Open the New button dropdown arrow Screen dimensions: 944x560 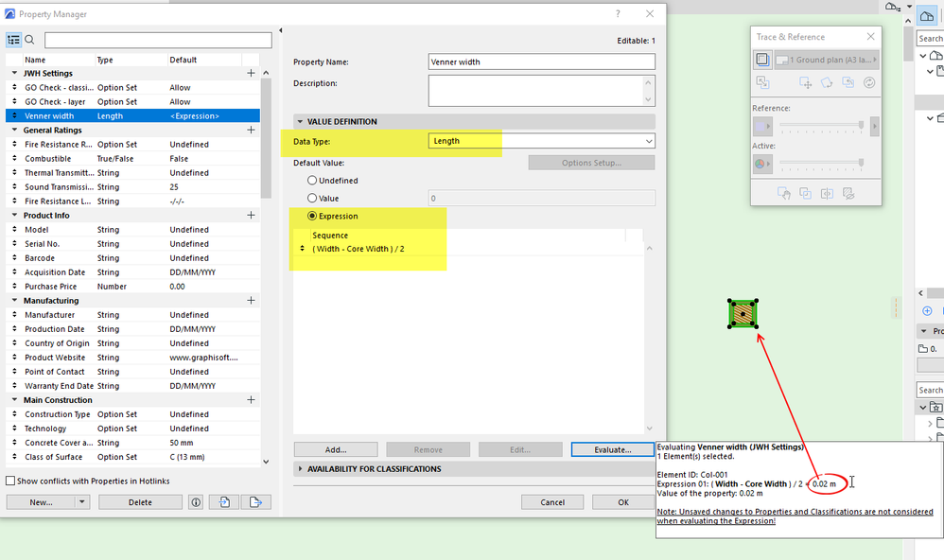pyautogui.click(x=82, y=502)
